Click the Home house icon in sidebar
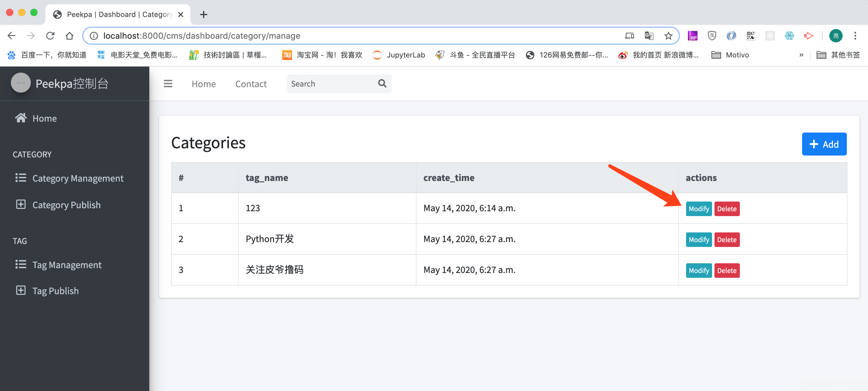868x391 pixels. click(21, 118)
